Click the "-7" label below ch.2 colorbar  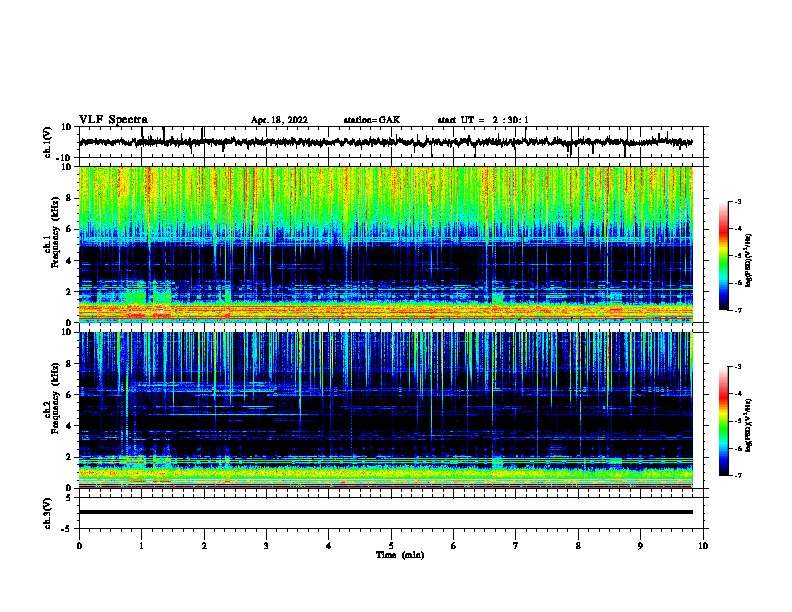tap(738, 476)
